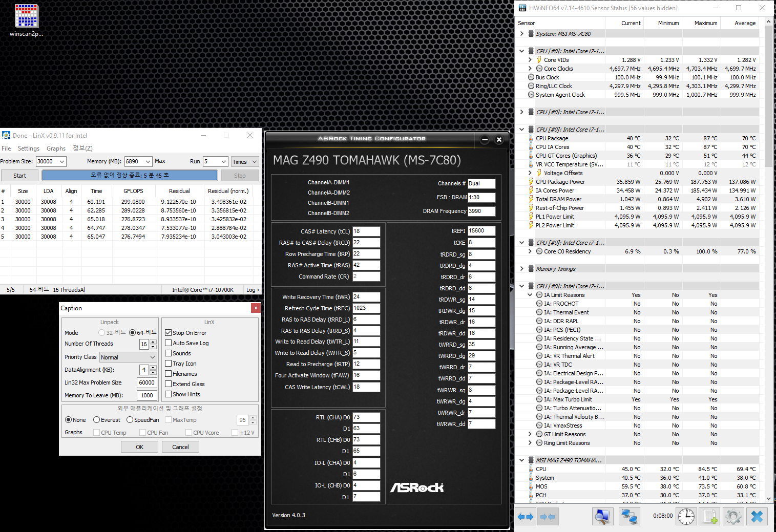Click the clock icon beside Ring/LLC Clock
The width and height of the screenshot is (776, 532).
click(x=531, y=86)
